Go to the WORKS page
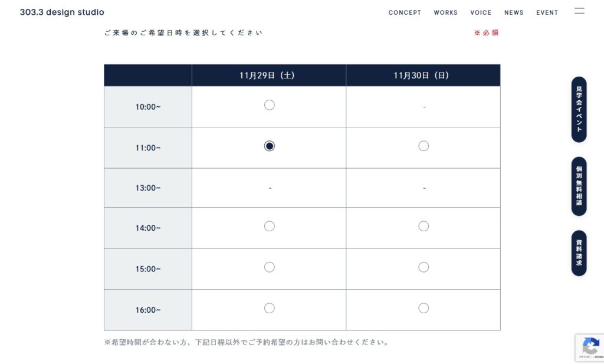This screenshot has height=364, width=604. click(445, 12)
